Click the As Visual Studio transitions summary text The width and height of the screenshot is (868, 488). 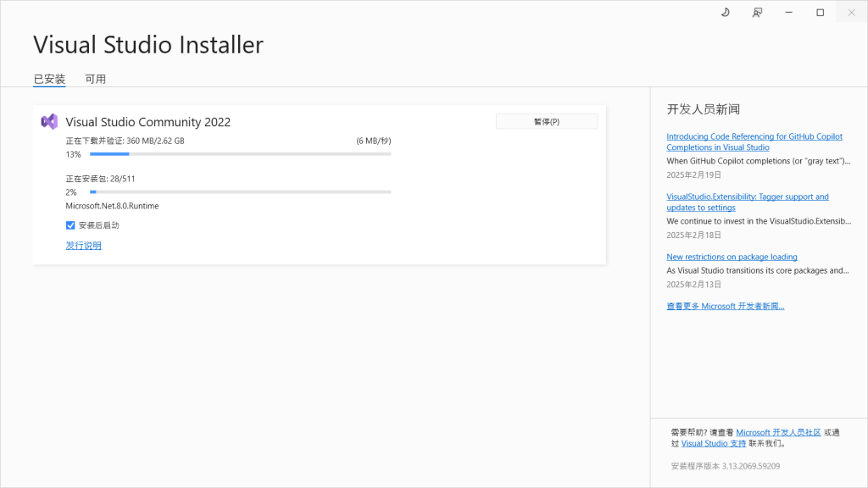[757, 270]
